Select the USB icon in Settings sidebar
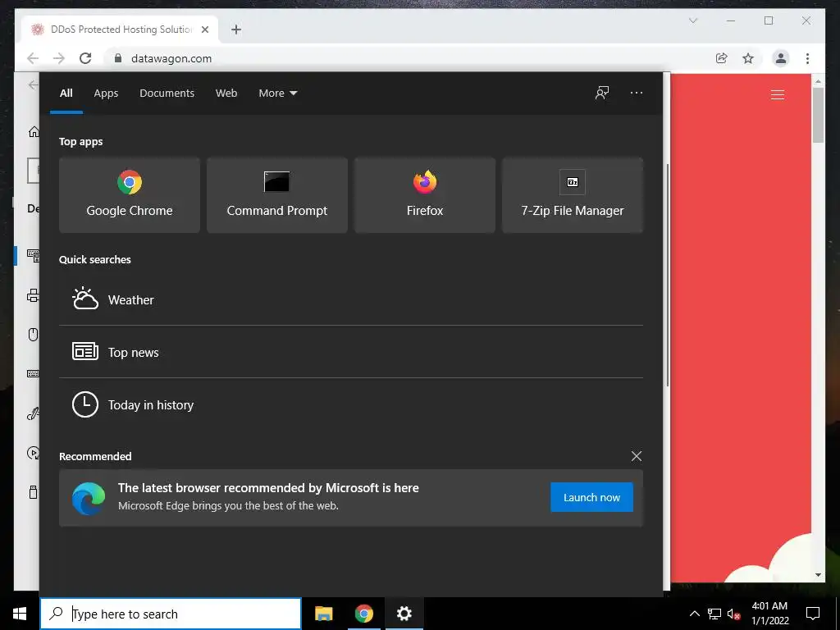The image size is (840, 630). point(33,492)
